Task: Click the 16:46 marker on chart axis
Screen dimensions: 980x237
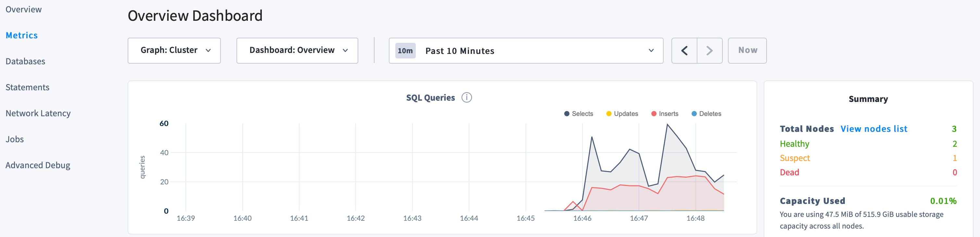Action: coord(582,218)
